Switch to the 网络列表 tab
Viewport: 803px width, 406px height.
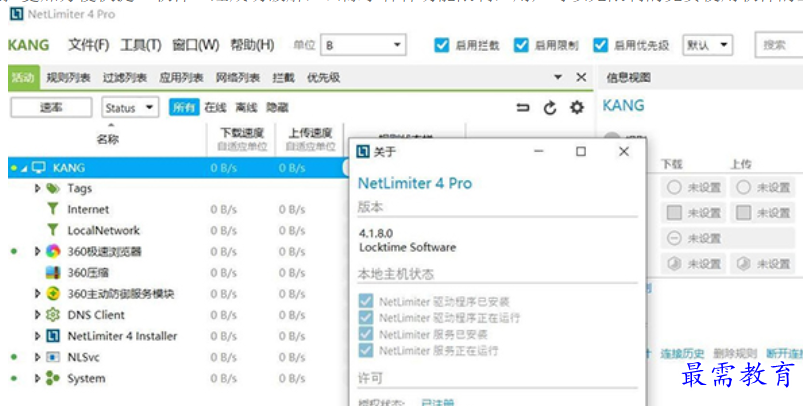[238, 77]
